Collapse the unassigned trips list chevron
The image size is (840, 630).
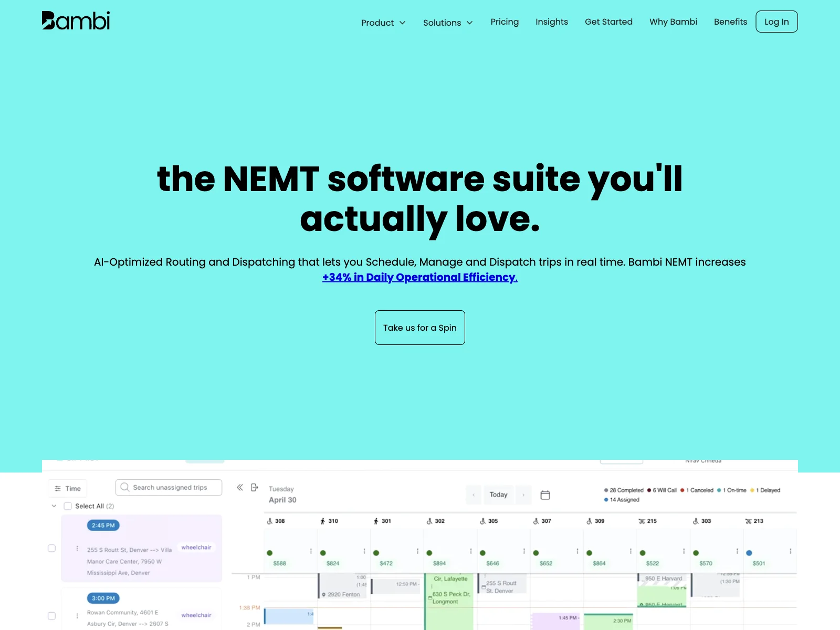pyautogui.click(x=54, y=506)
